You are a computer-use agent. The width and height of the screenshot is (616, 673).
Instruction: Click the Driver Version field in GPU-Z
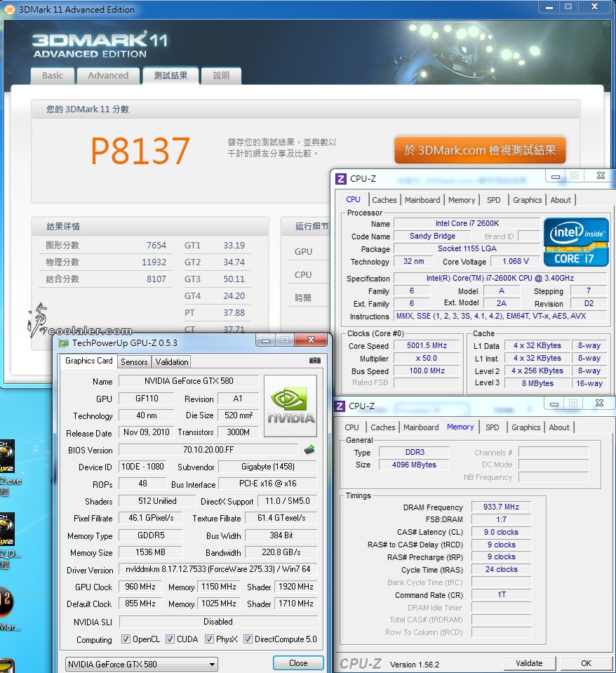[218, 569]
